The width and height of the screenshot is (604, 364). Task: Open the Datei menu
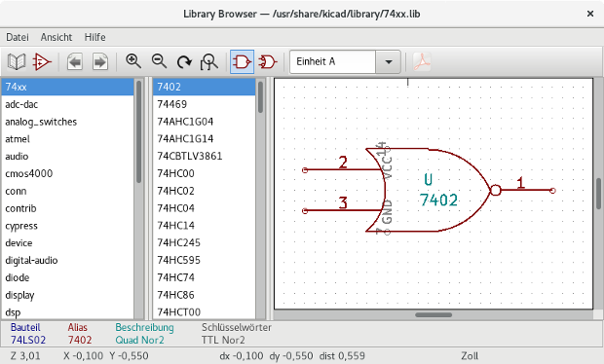pos(18,37)
